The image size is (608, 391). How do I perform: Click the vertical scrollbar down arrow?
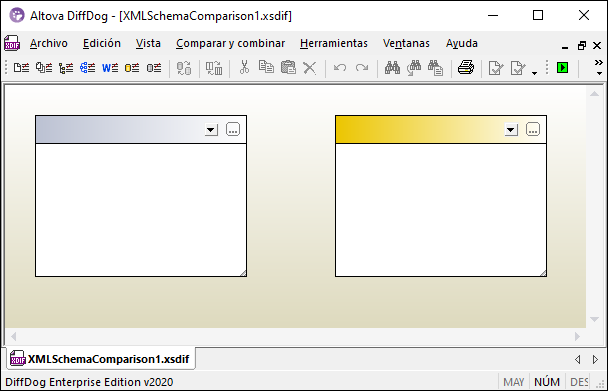point(594,319)
